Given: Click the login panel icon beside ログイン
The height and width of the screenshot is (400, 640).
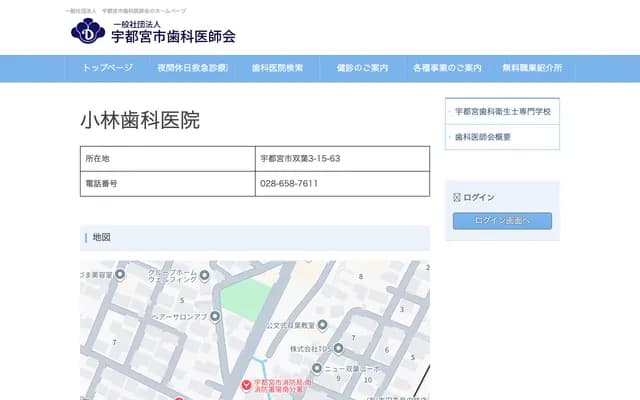Looking at the screenshot, I should 457,198.
